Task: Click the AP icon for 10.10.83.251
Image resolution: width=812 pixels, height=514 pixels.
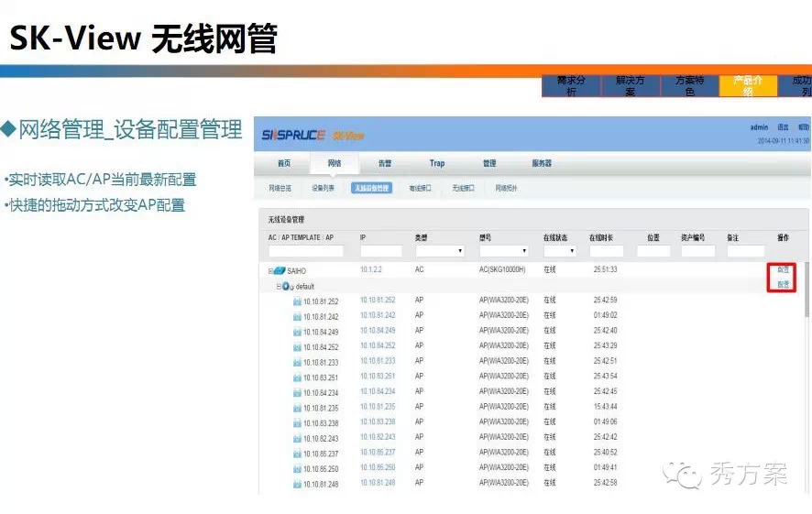Action: (297, 377)
